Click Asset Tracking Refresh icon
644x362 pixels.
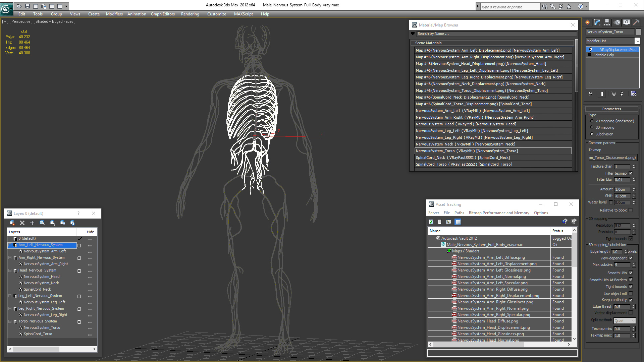point(431,222)
